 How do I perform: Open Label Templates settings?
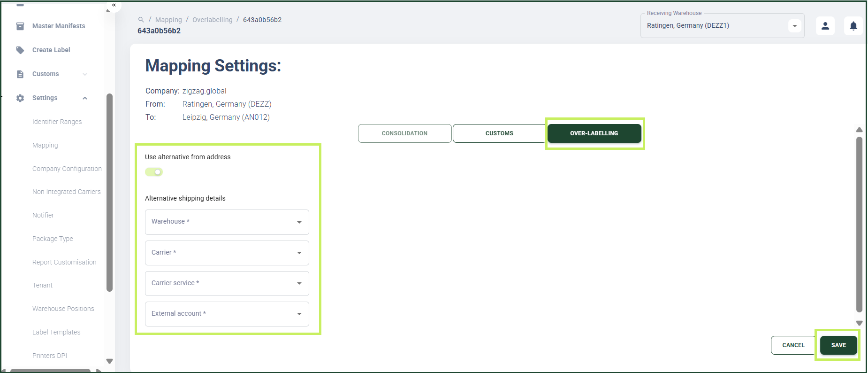tap(56, 332)
